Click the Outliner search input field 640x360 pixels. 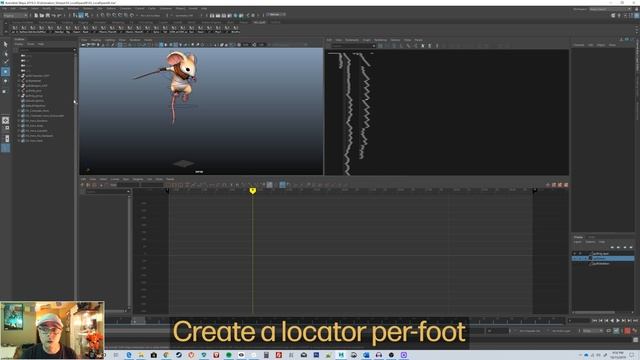coord(47,50)
